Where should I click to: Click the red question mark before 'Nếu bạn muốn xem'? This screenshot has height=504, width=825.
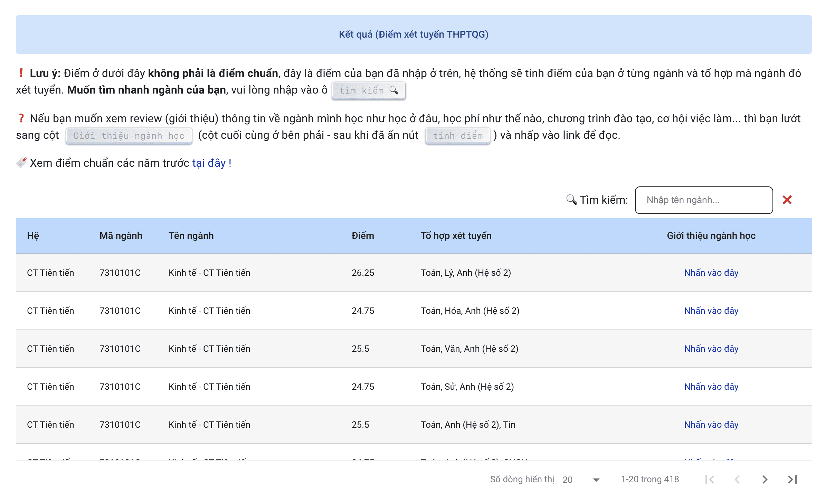(21, 118)
